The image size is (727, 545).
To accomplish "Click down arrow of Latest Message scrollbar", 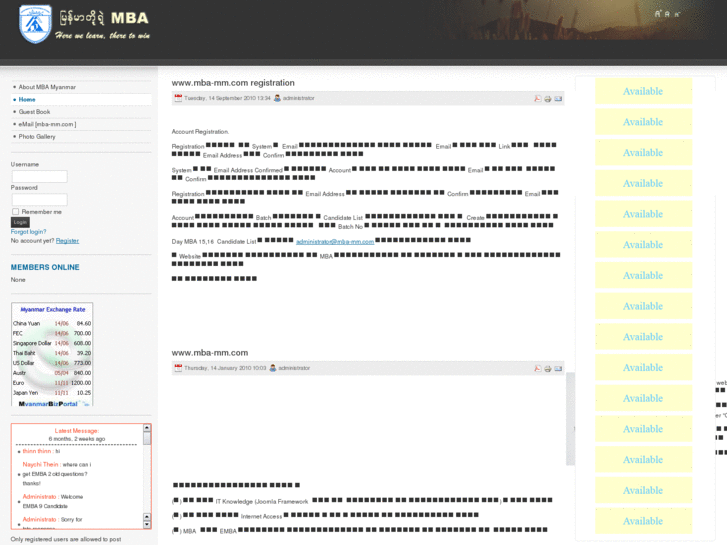I will coord(147,525).
